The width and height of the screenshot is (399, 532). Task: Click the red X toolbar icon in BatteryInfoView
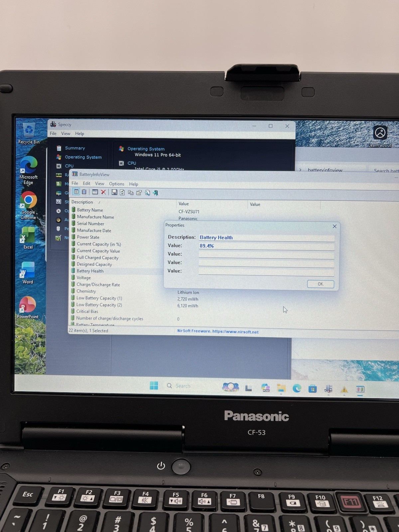[103, 192]
